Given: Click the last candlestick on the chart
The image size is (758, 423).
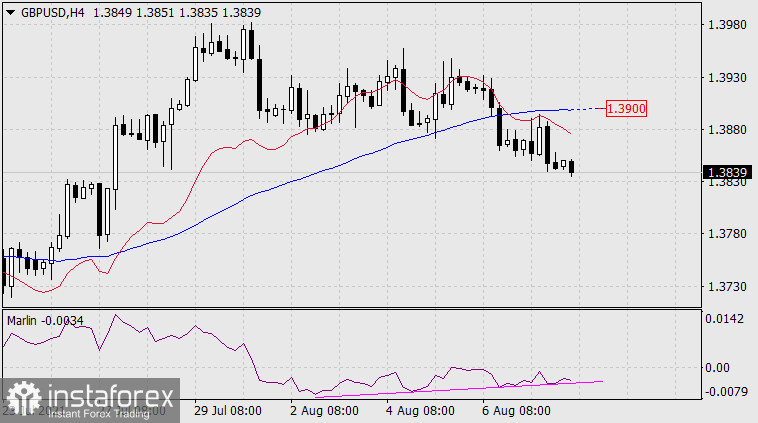Looking at the screenshot, I should coord(572,167).
